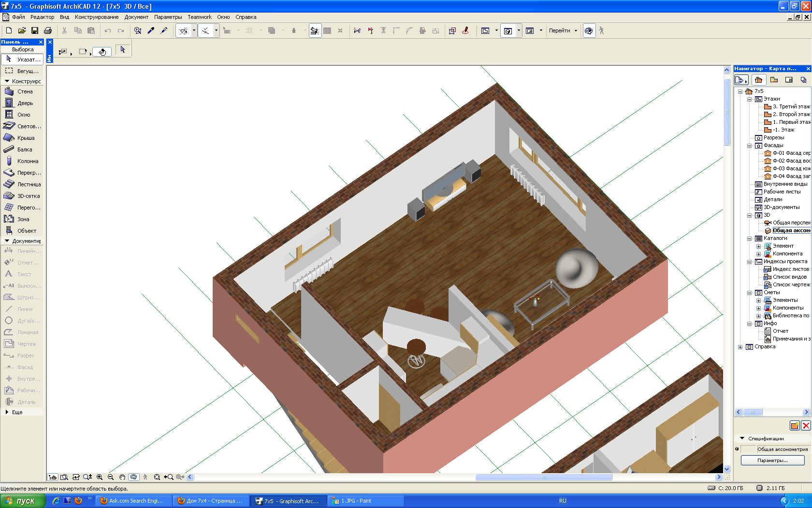Toggle the Project Map view button in Navigator

pos(758,80)
